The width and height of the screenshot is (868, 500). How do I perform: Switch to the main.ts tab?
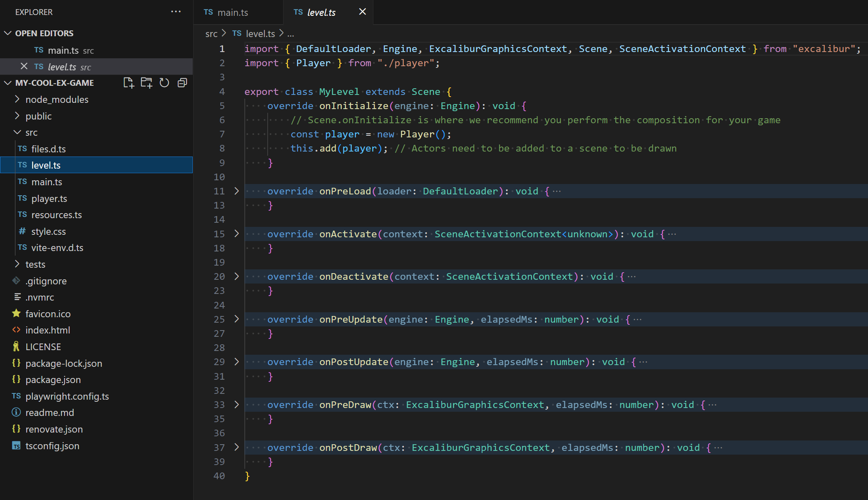pos(232,12)
